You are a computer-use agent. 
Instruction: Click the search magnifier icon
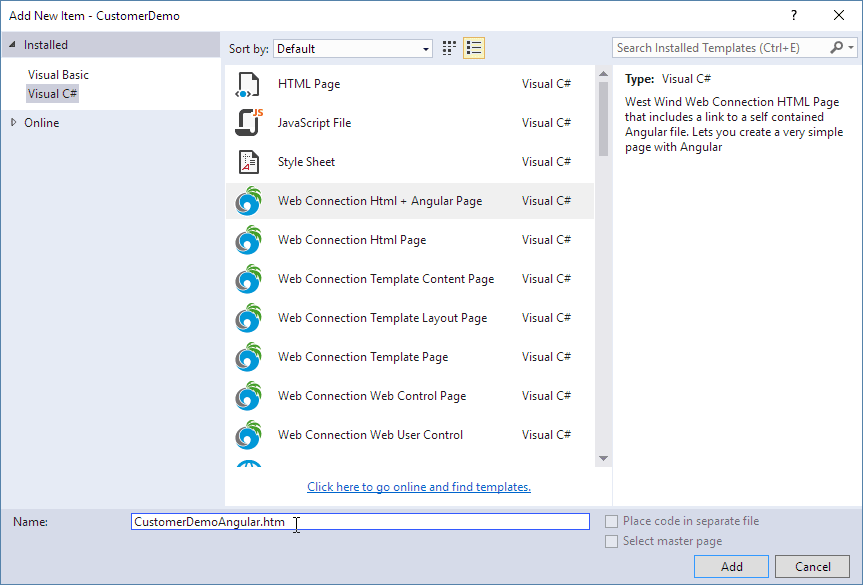pos(837,47)
